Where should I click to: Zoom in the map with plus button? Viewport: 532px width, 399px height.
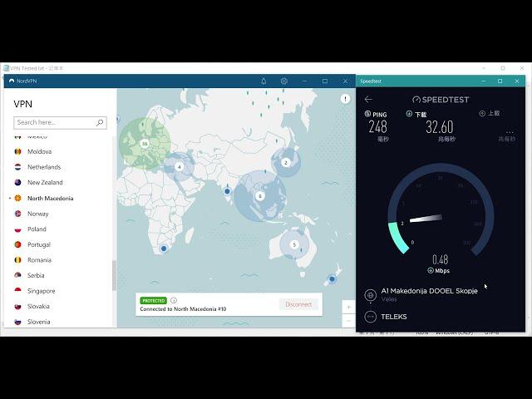tap(349, 308)
